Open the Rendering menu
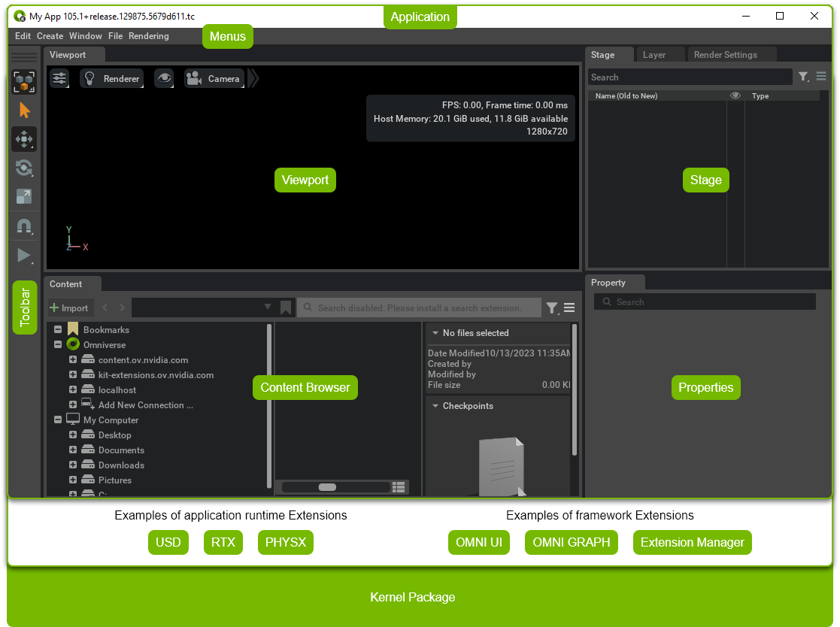 [148, 36]
